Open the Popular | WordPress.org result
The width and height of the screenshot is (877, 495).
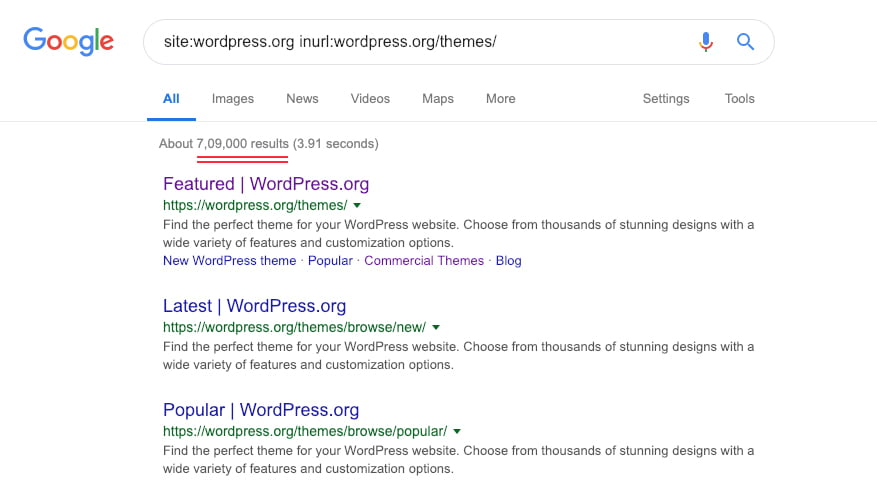(261, 410)
